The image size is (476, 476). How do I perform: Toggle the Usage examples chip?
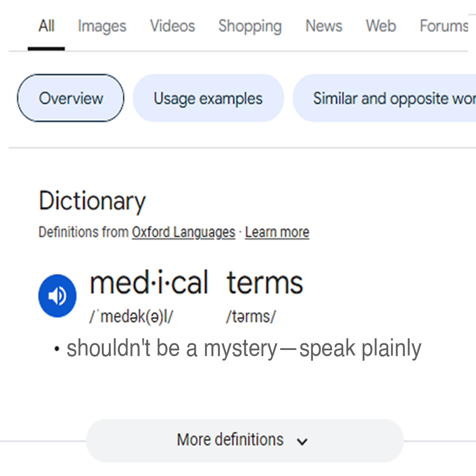[208, 98]
